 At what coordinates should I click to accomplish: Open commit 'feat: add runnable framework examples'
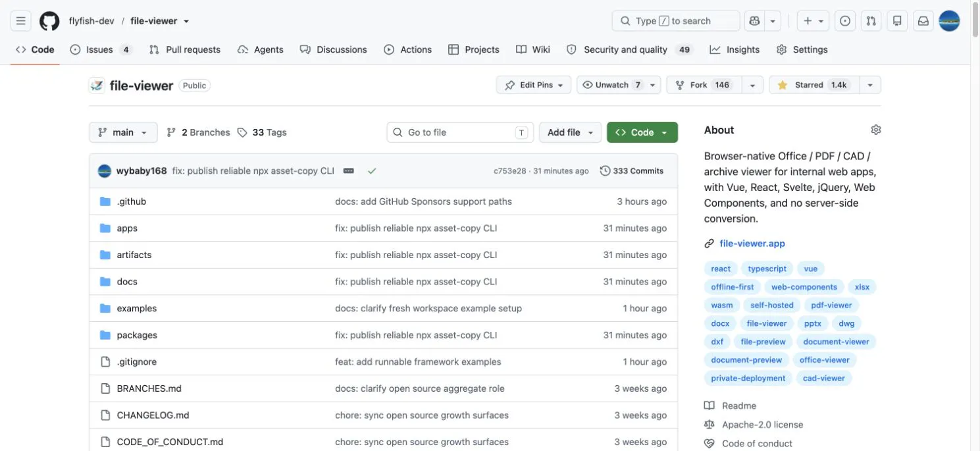tap(418, 362)
